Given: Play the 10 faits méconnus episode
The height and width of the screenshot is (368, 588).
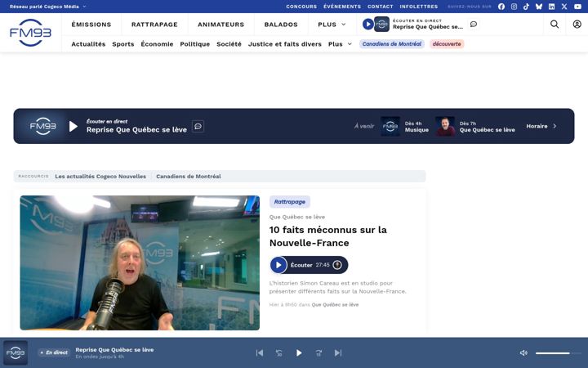Looking at the screenshot, I should (278, 265).
